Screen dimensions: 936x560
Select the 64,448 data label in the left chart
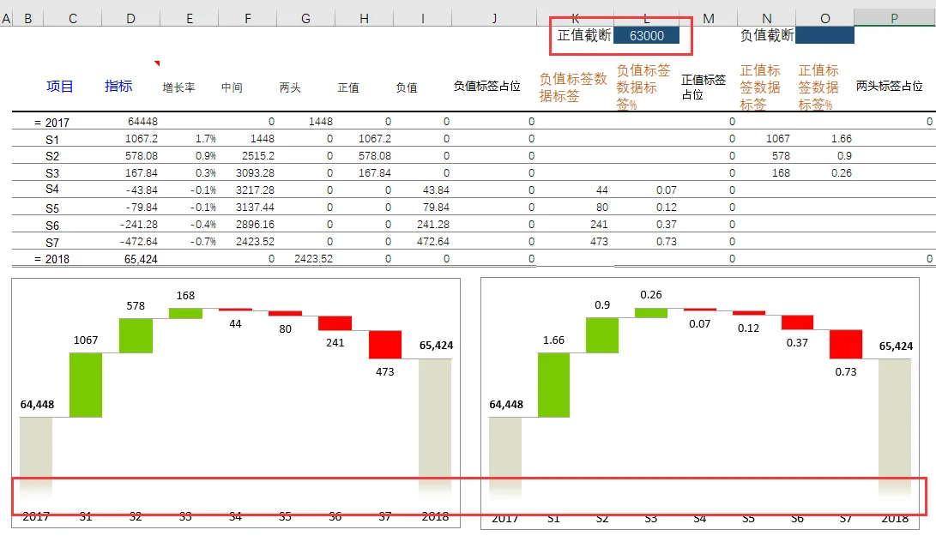[x=37, y=404]
